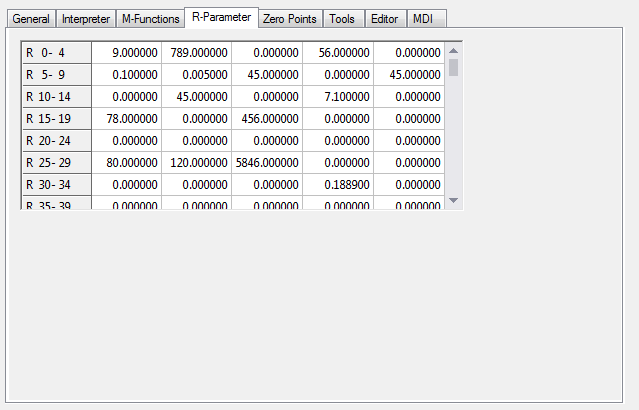Click cell with value 56.000000
The width and height of the screenshot is (639, 410).
338,53
